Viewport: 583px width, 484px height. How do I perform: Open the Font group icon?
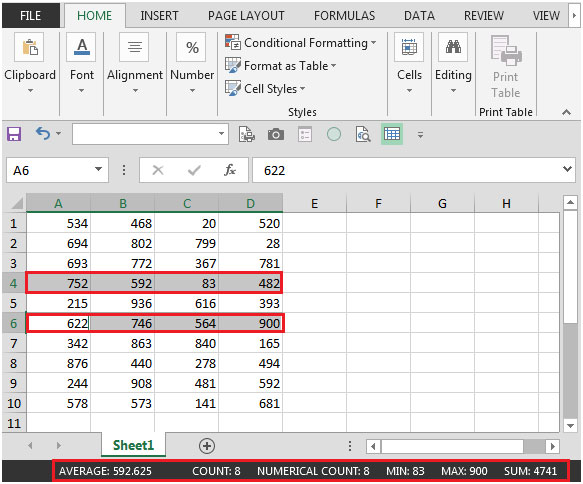pyautogui.click(x=81, y=47)
